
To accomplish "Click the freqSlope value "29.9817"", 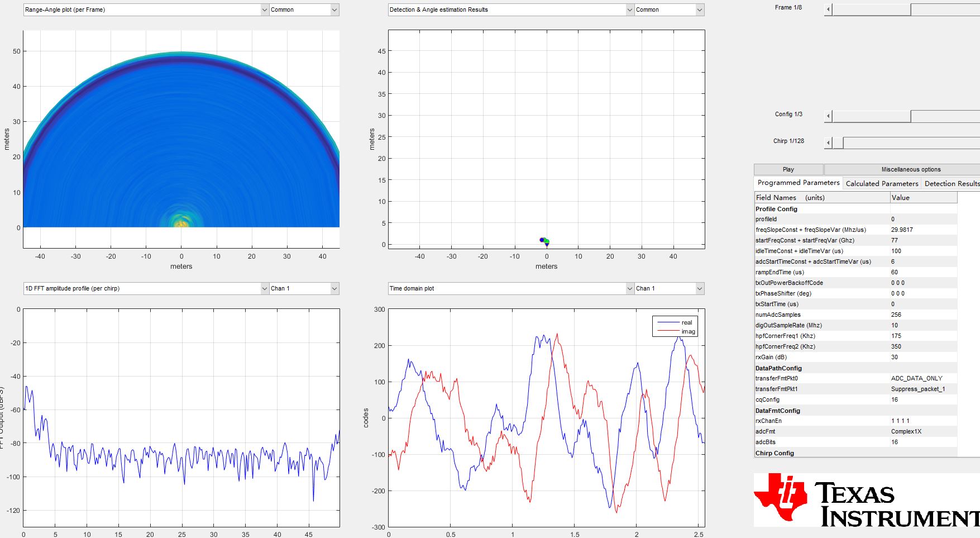I will (x=902, y=230).
